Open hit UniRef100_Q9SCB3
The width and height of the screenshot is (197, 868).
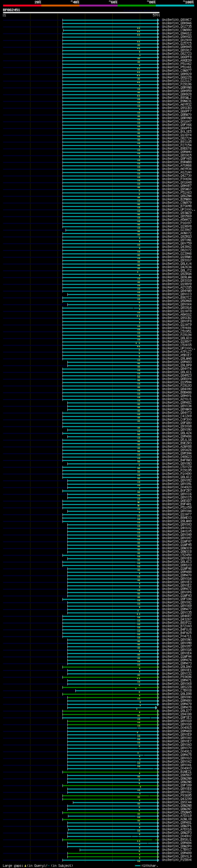pyautogui.click(x=177, y=108)
